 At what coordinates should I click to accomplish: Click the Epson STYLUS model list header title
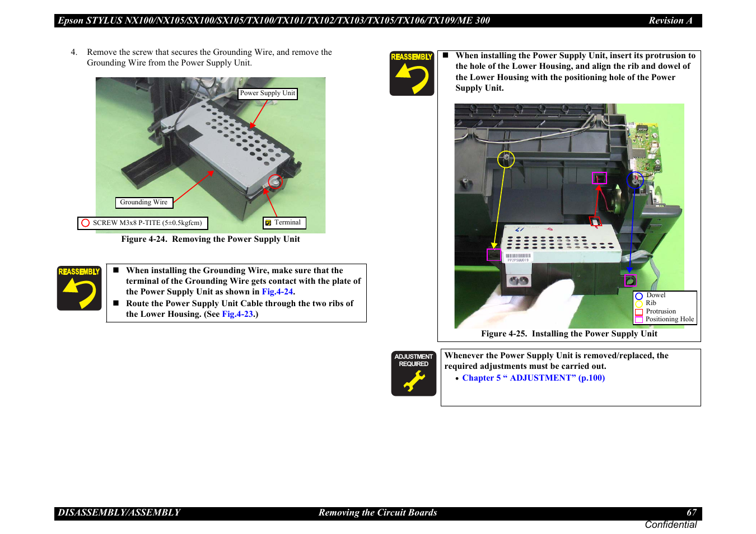point(274,21)
